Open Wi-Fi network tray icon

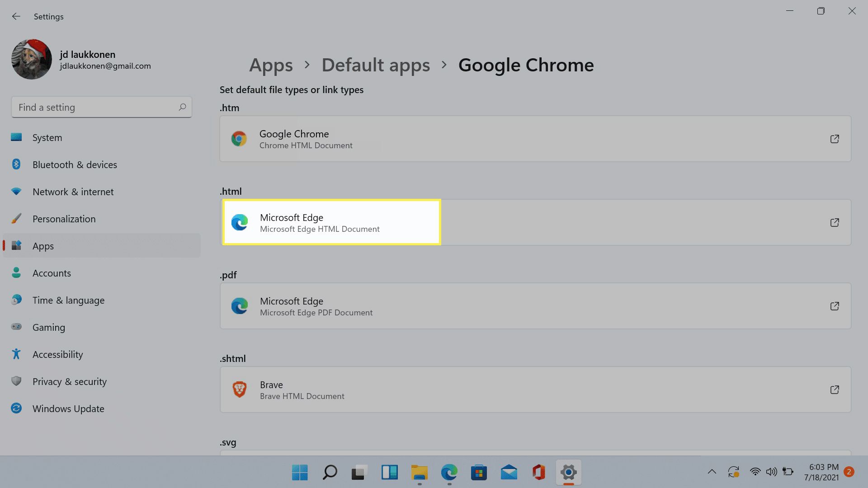click(x=755, y=472)
